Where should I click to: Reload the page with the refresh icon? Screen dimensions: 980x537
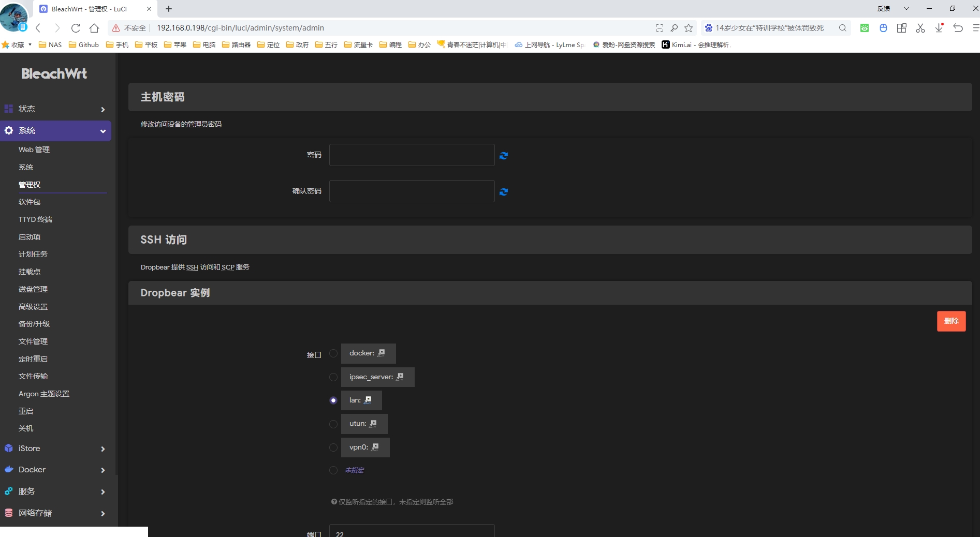click(x=76, y=28)
